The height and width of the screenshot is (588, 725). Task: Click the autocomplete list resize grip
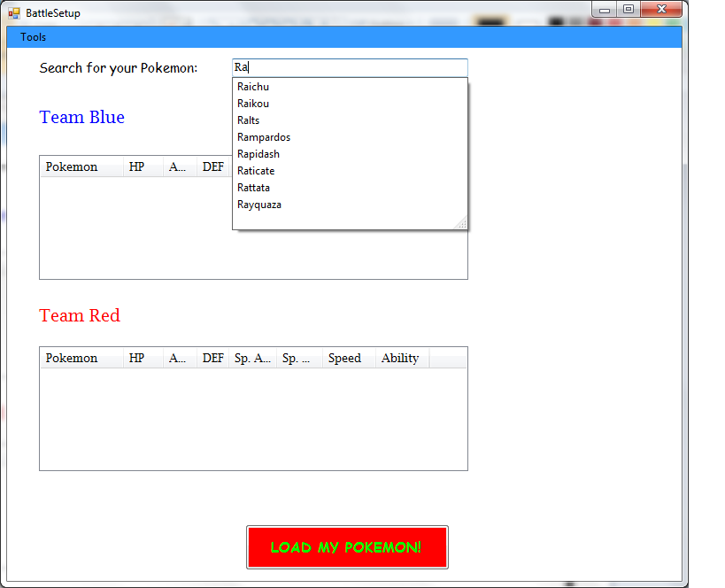pos(461,223)
